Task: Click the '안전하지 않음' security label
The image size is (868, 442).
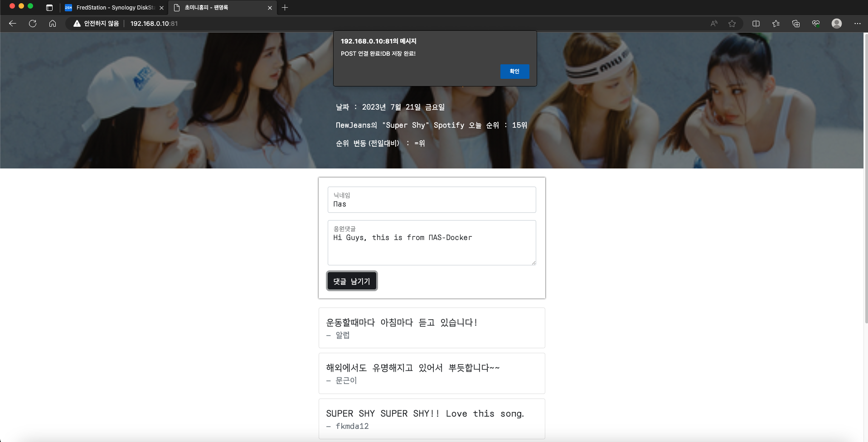Action: click(102, 24)
